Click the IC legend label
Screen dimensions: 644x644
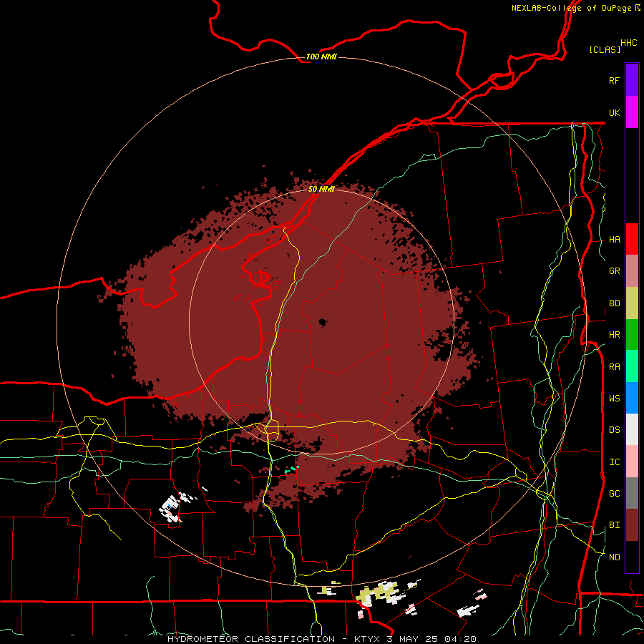pos(614,462)
